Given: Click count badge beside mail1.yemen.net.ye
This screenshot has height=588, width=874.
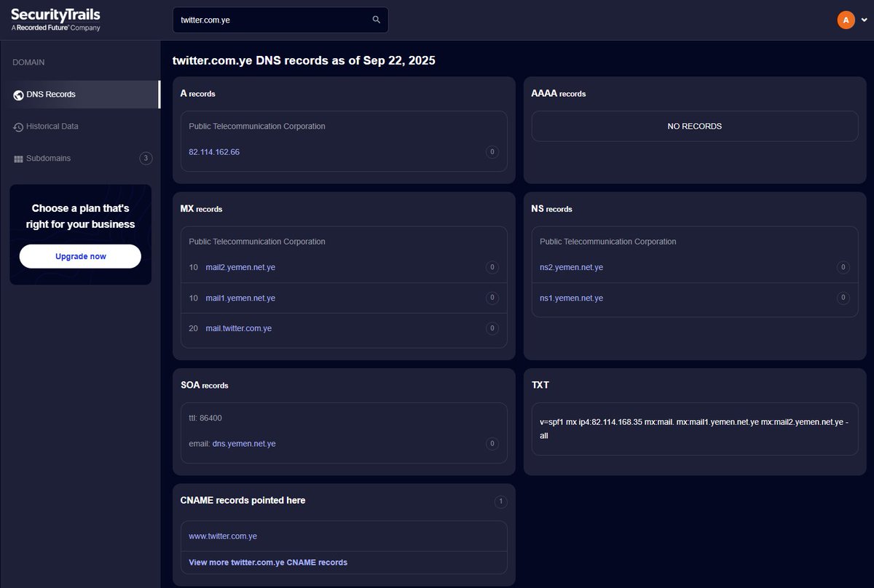Looking at the screenshot, I should (492, 298).
